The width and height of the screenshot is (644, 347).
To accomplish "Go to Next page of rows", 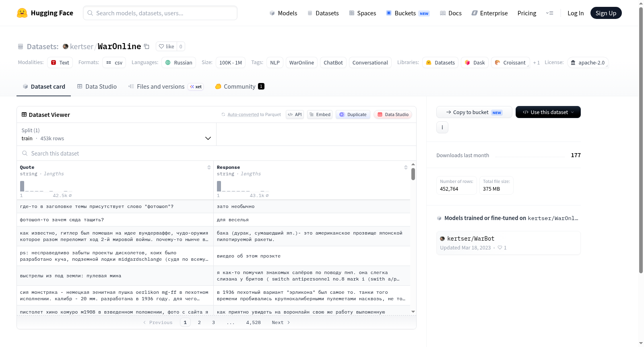I will click(x=281, y=322).
